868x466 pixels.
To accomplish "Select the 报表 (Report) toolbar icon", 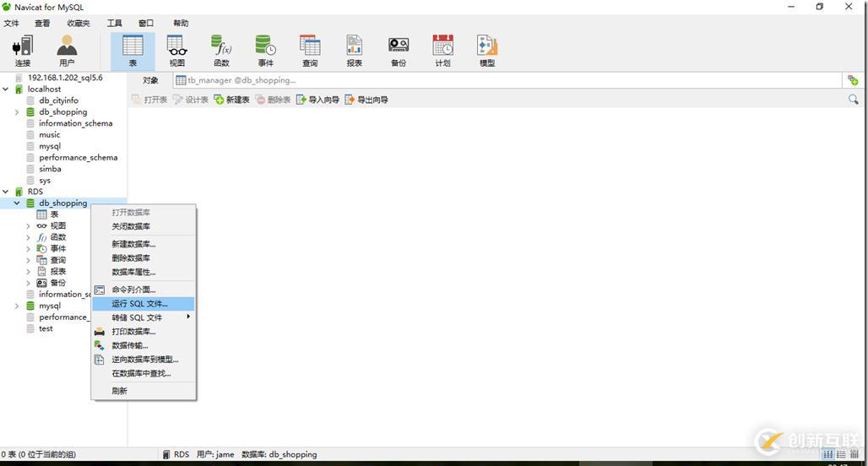I will (355, 51).
